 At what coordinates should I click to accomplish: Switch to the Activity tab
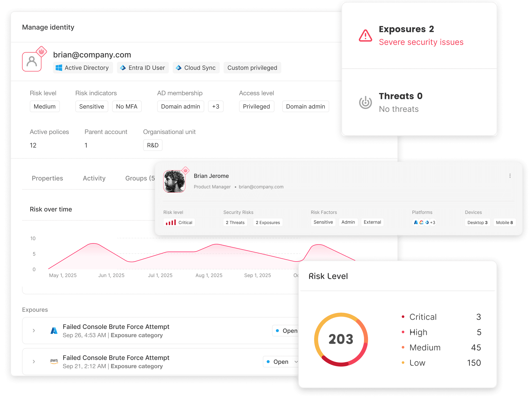point(94,178)
